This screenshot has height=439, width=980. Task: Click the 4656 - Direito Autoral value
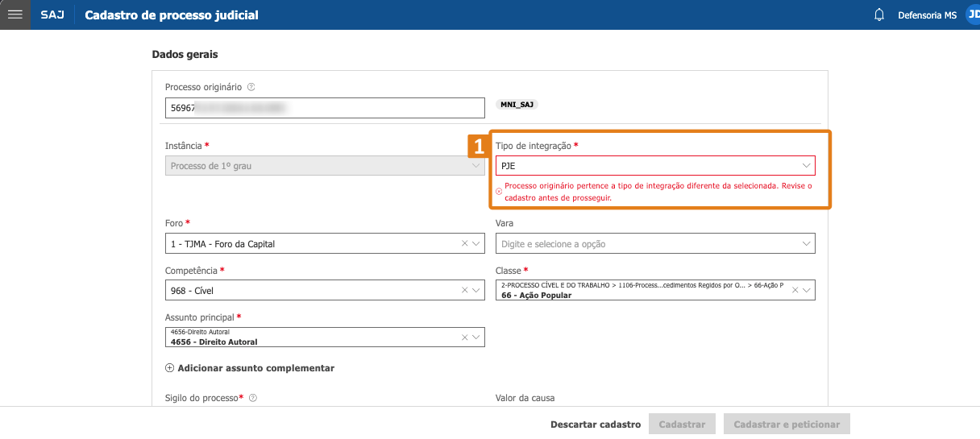point(214,342)
